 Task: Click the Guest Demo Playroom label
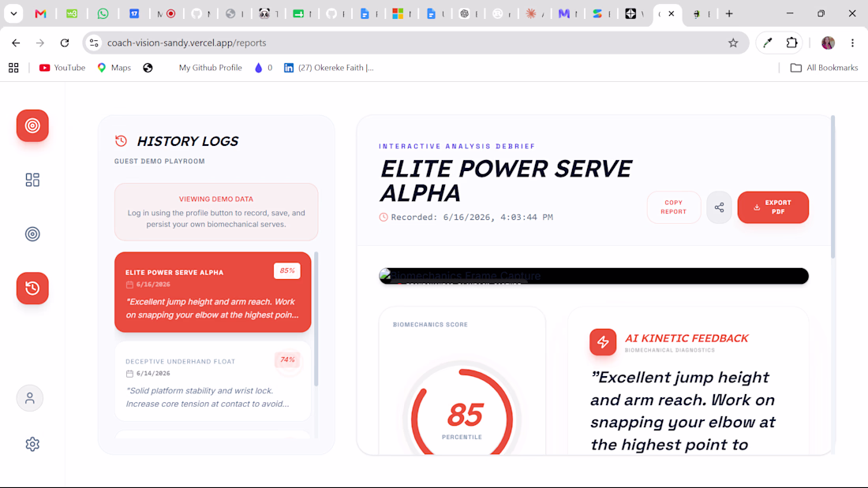(159, 162)
